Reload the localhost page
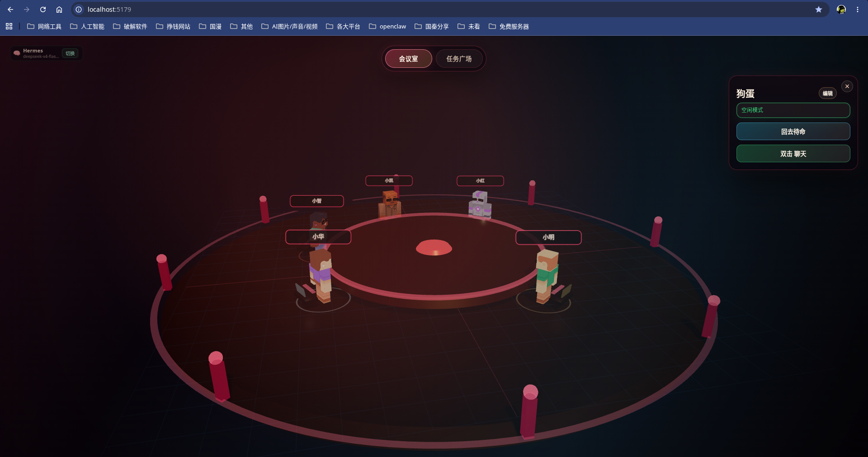 click(x=43, y=9)
